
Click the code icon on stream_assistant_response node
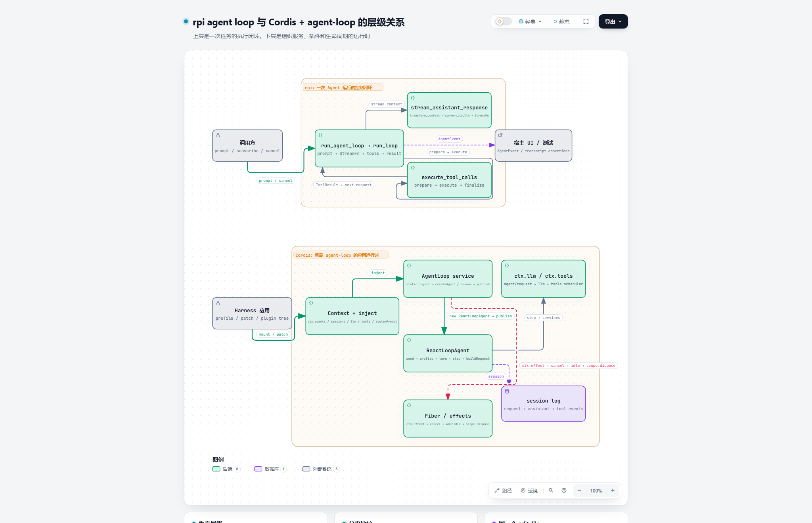pyautogui.click(x=413, y=98)
